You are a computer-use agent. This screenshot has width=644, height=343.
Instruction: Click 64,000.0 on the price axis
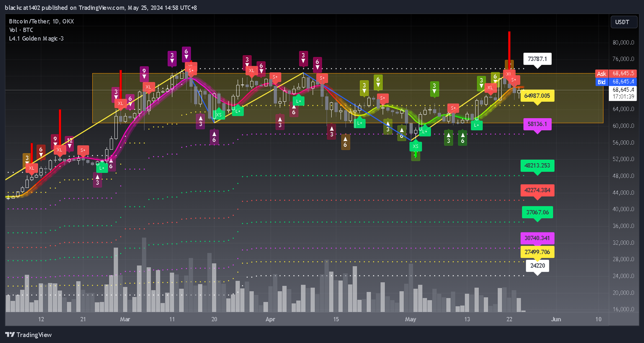623,109
